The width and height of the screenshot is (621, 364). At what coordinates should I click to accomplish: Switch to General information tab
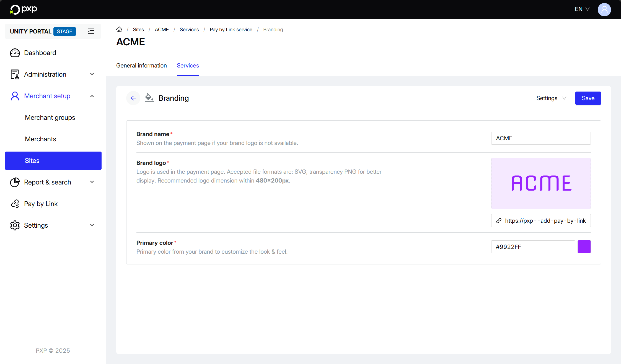coord(141,66)
